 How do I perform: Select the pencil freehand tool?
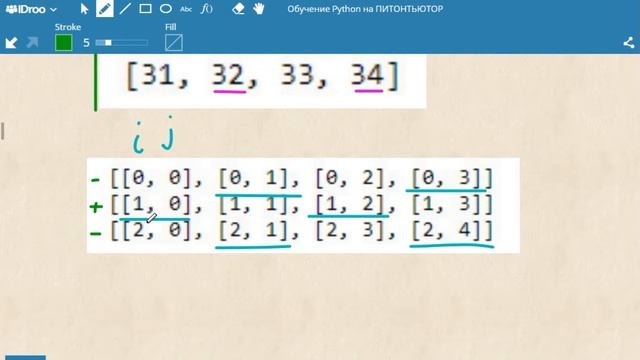(x=105, y=9)
